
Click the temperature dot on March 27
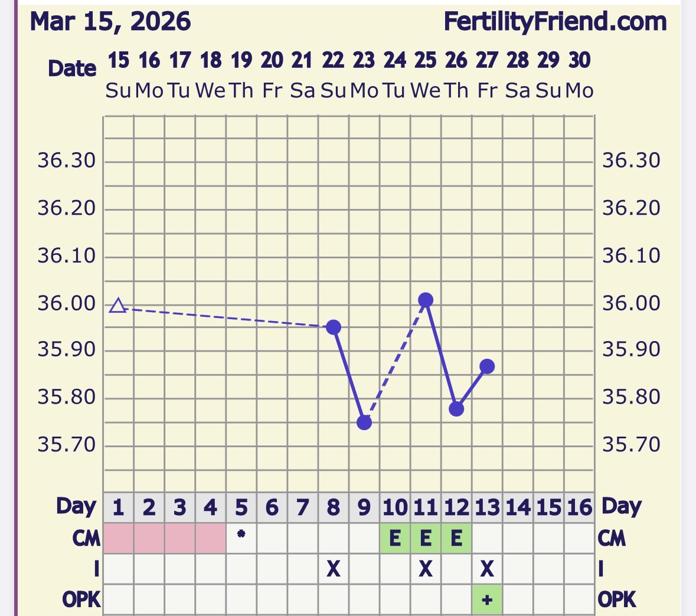pyautogui.click(x=487, y=366)
